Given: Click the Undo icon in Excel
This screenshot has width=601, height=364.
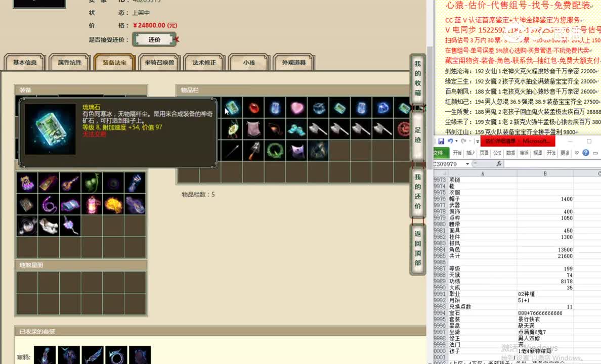Looking at the screenshot, I should (x=450, y=141).
